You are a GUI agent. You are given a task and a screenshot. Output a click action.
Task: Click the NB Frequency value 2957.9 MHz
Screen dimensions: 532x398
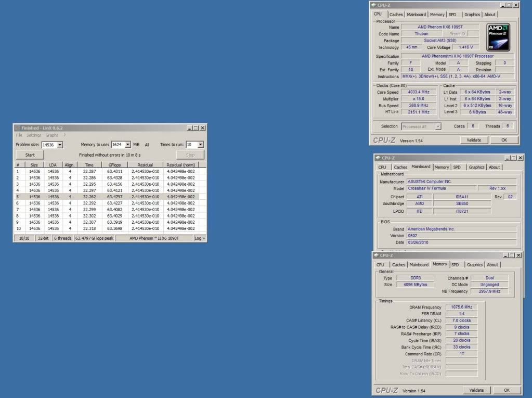489,291
